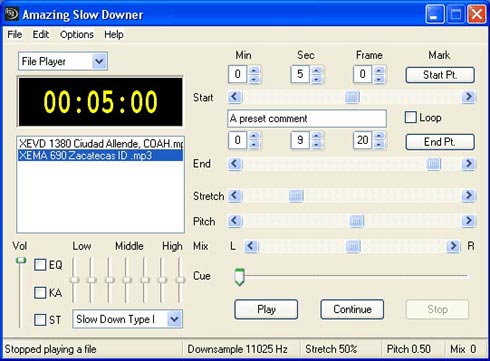The image size is (490, 361).
Task: Click 'Downsample 11025 Hz' status text
Action: [x=237, y=349]
